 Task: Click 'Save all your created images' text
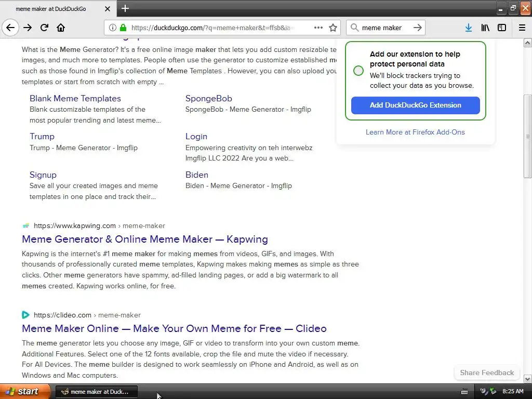pyautogui.click(x=94, y=185)
